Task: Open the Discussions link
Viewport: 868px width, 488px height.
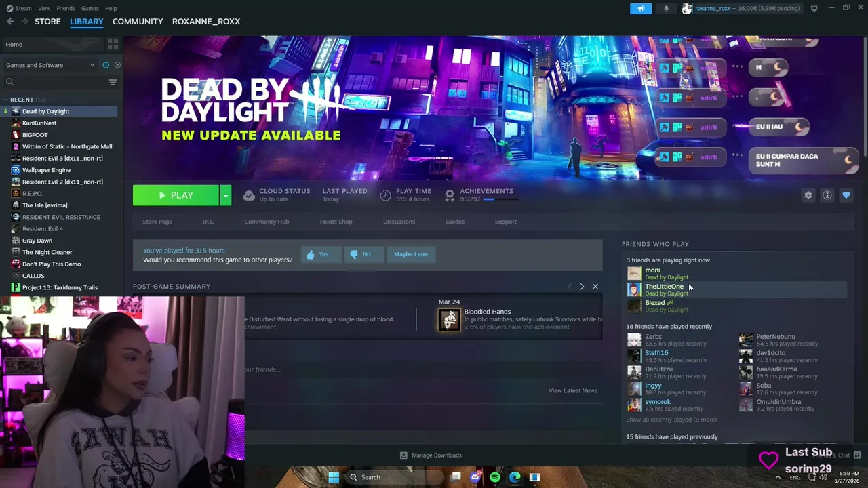Action: click(x=399, y=222)
